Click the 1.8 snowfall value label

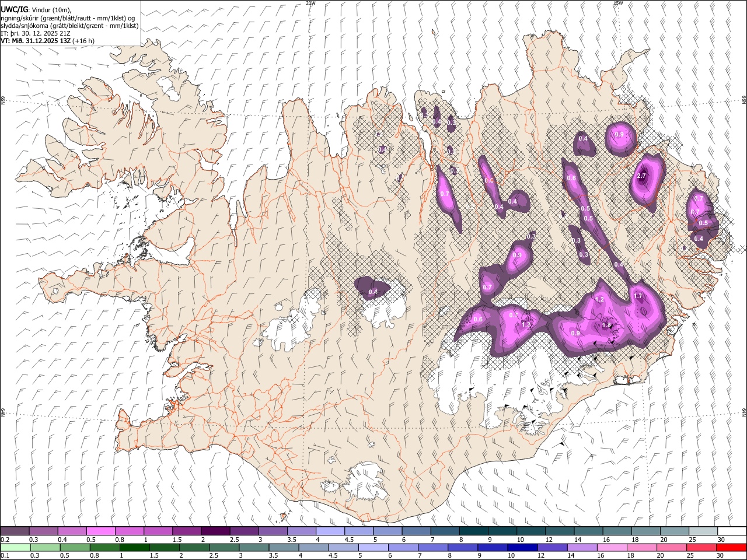tap(606, 325)
